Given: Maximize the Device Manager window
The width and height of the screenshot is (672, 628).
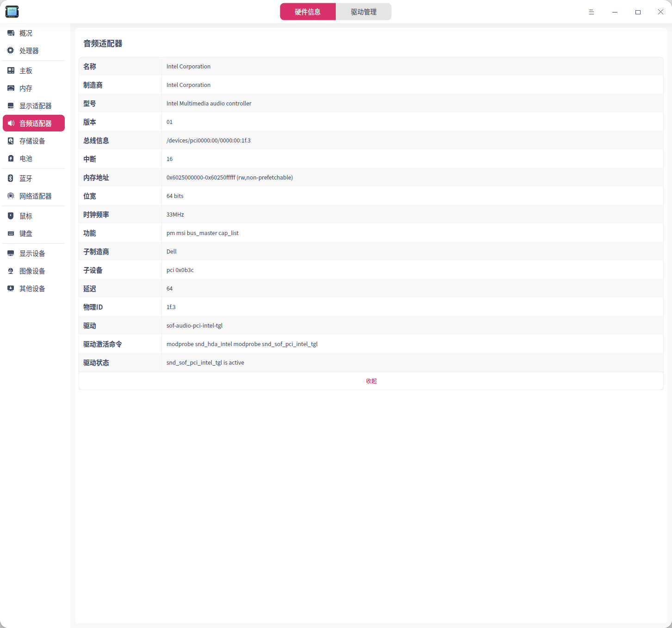Looking at the screenshot, I should click(638, 12).
